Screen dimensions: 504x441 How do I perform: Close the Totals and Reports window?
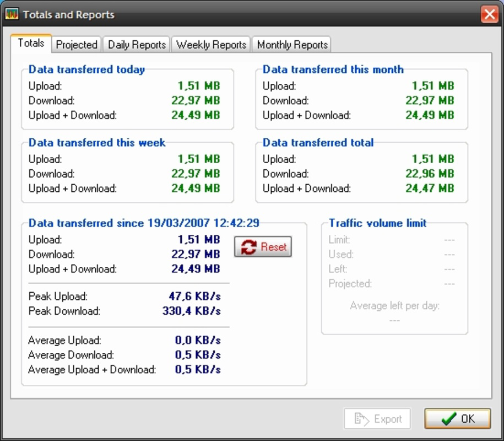point(490,14)
